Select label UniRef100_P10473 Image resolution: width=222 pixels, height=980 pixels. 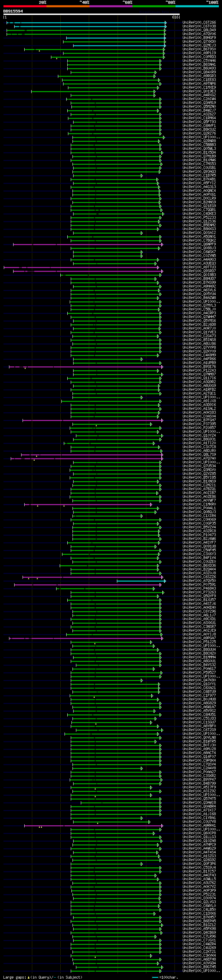click(199, 535)
